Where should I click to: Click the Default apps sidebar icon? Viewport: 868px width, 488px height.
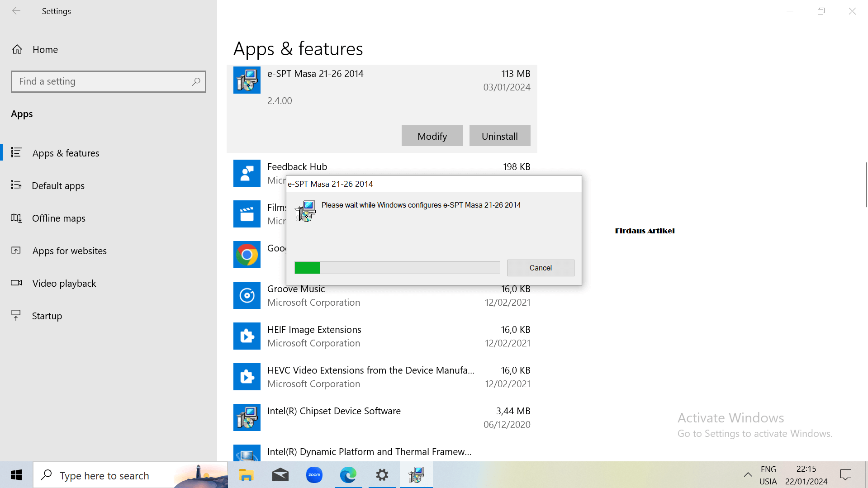[x=16, y=185]
